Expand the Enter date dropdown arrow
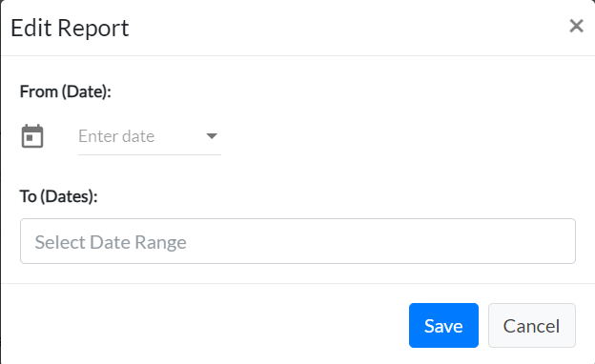 coord(212,135)
